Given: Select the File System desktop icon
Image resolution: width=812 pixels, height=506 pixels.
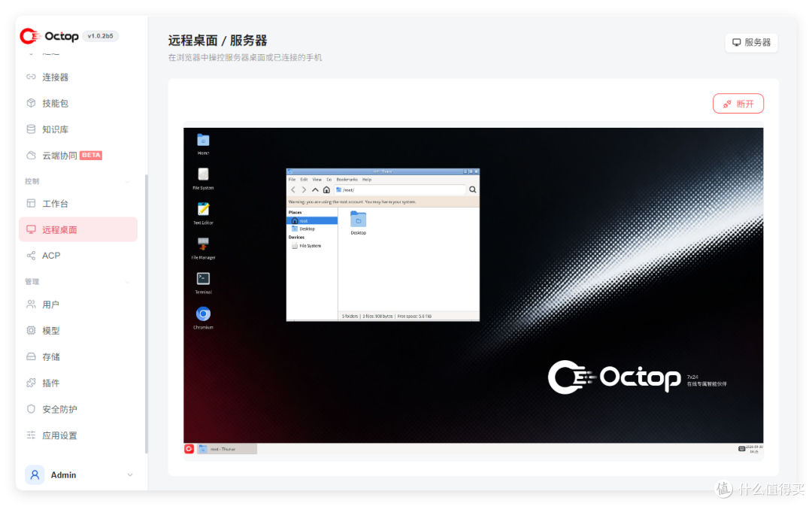Looking at the screenshot, I should tap(203, 179).
